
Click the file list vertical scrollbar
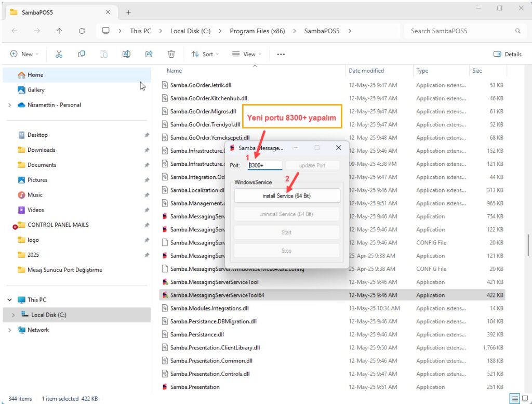(x=528, y=245)
